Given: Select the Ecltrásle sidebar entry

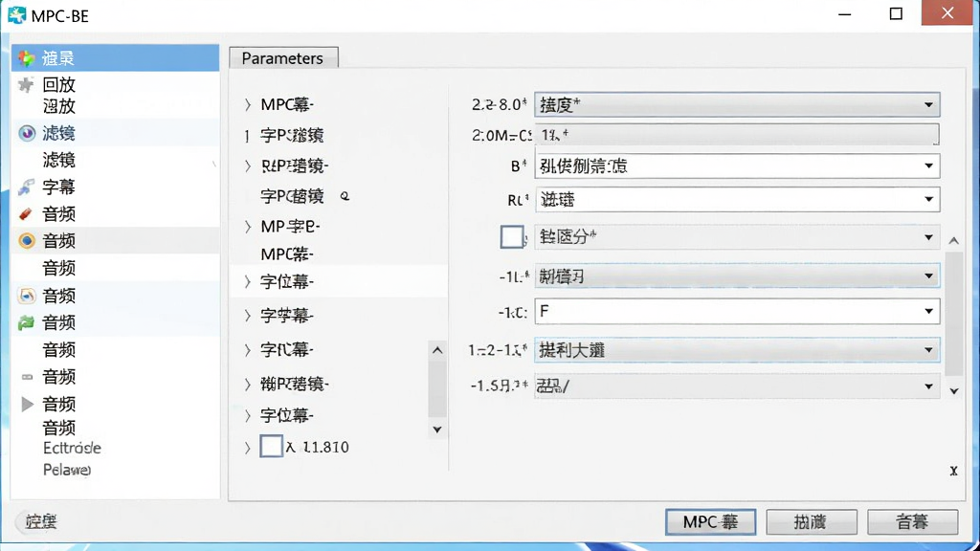Looking at the screenshot, I should coord(72,448).
